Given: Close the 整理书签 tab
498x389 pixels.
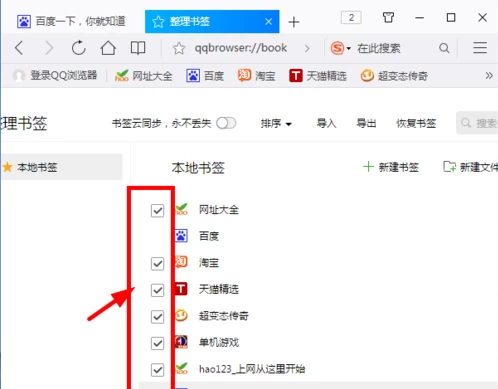Looking at the screenshot, I should 268,22.
